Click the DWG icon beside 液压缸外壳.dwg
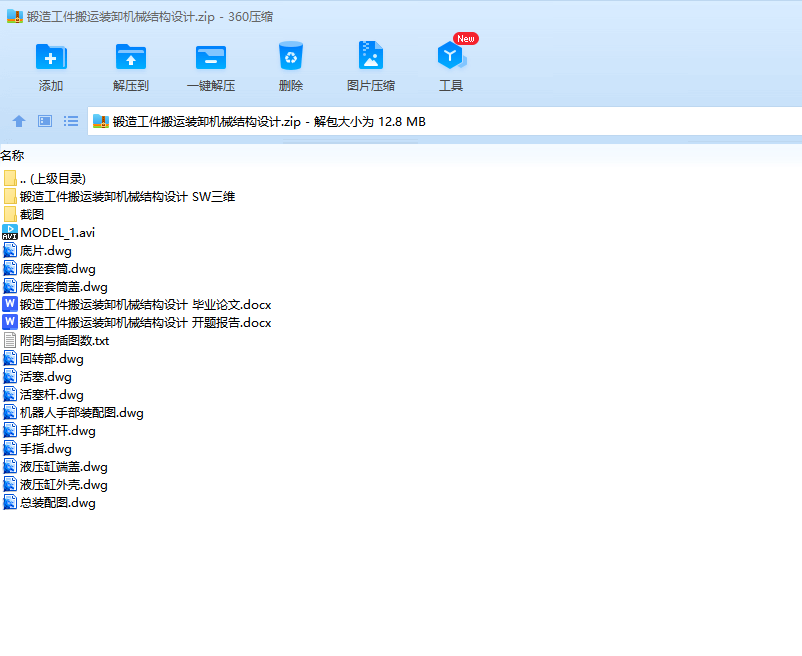The width and height of the screenshot is (802, 656). point(10,484)
